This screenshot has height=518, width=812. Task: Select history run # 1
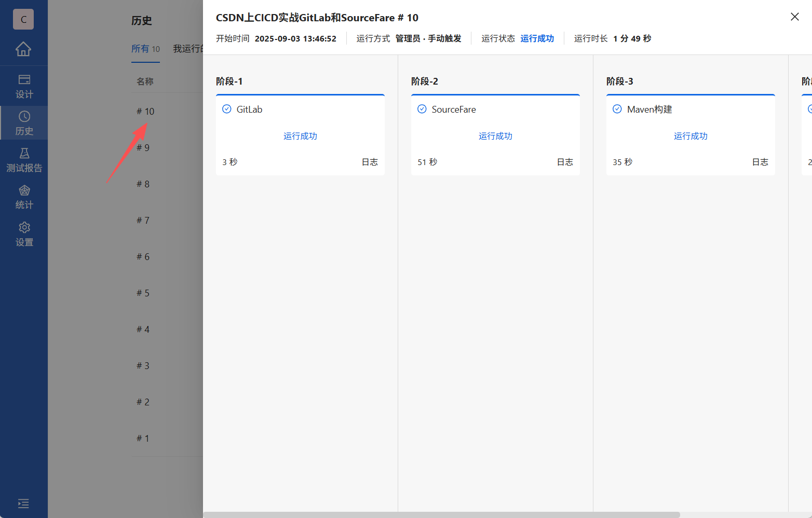tap(143, 439)
